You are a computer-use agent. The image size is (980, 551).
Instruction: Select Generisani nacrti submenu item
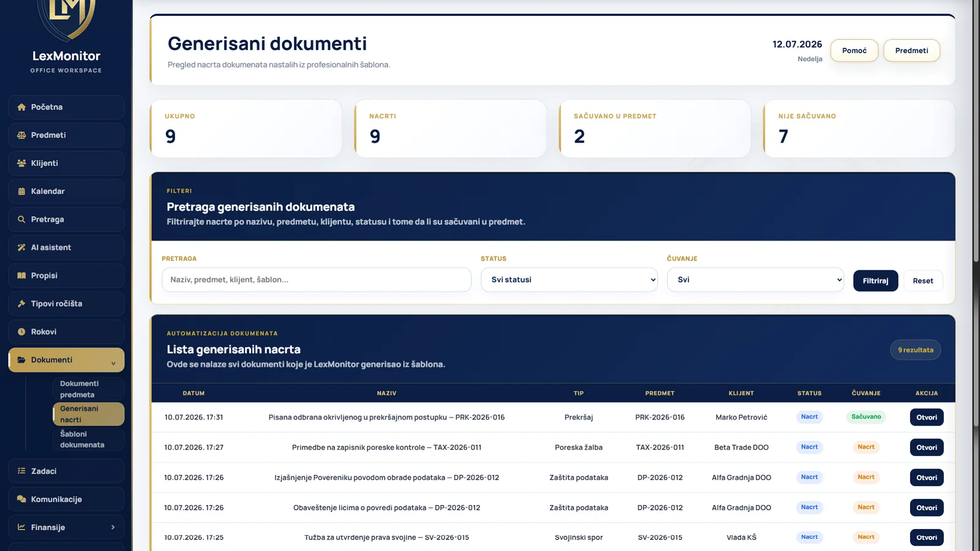point(88,414)
